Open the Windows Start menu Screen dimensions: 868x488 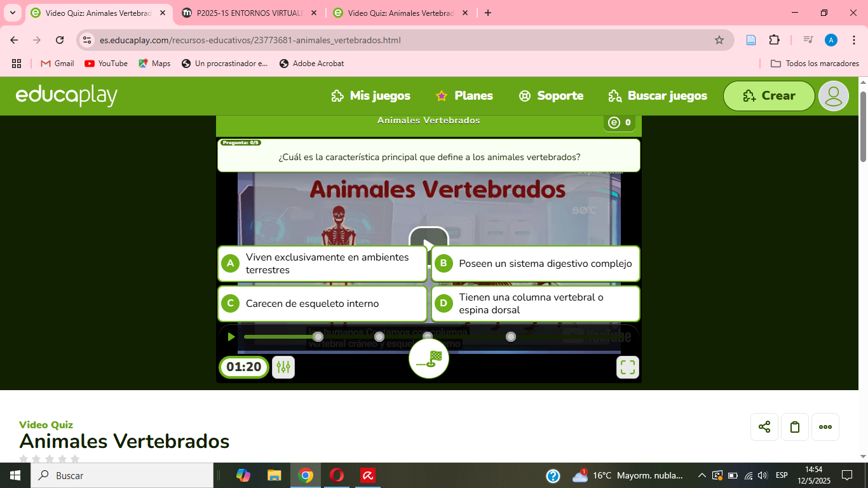click(15, 475)
